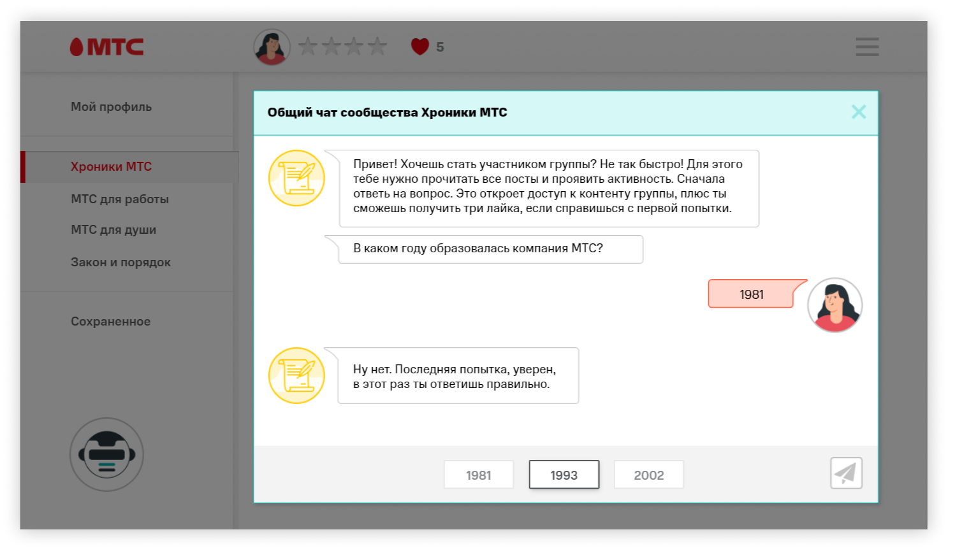Click the sent 1981 reply bubble
This screenshot has width=955, height=560.
[751, 294]
